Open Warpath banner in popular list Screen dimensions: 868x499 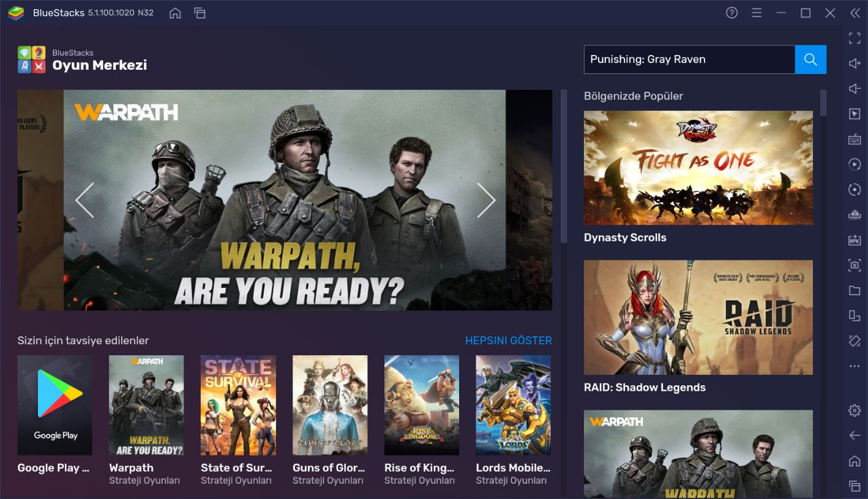(698, 454)
